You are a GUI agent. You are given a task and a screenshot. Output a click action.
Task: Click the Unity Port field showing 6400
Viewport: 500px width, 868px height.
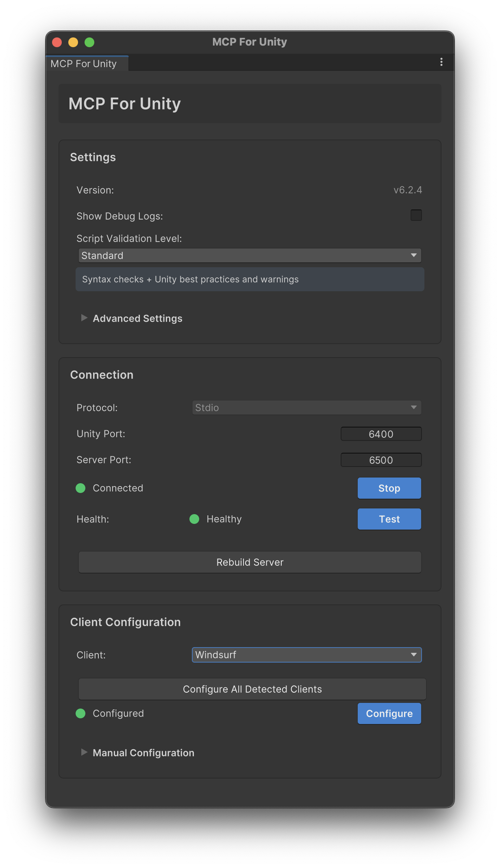381,434
